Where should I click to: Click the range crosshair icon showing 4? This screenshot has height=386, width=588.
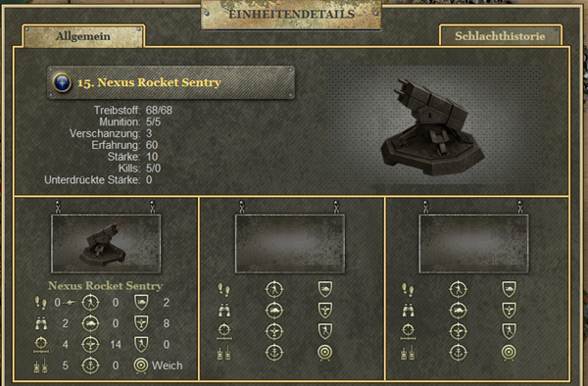click(41, 345)
